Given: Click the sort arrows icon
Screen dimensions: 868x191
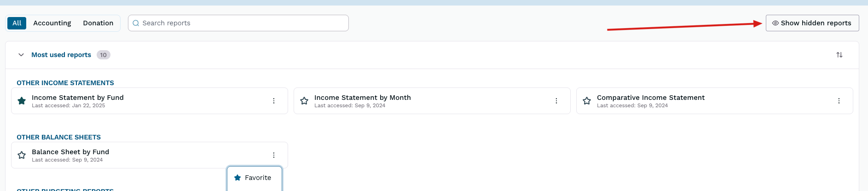Looking at the screenshot, I should [839, 55].
